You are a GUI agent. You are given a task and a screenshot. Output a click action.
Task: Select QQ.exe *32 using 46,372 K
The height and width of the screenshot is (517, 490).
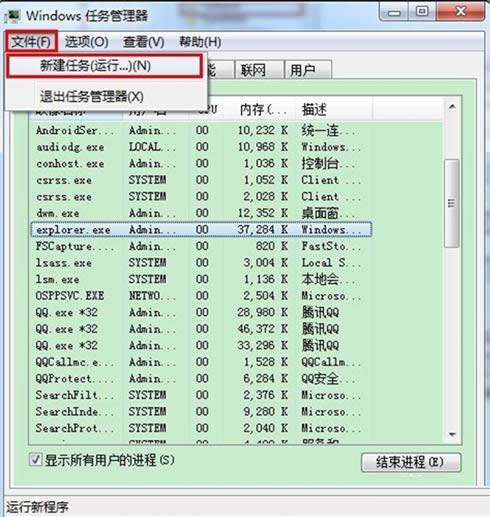[201, 329]
